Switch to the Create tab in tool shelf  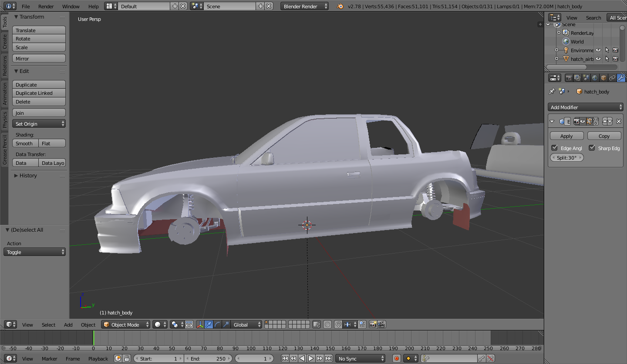pyautogui.click(x=5, y=42)
